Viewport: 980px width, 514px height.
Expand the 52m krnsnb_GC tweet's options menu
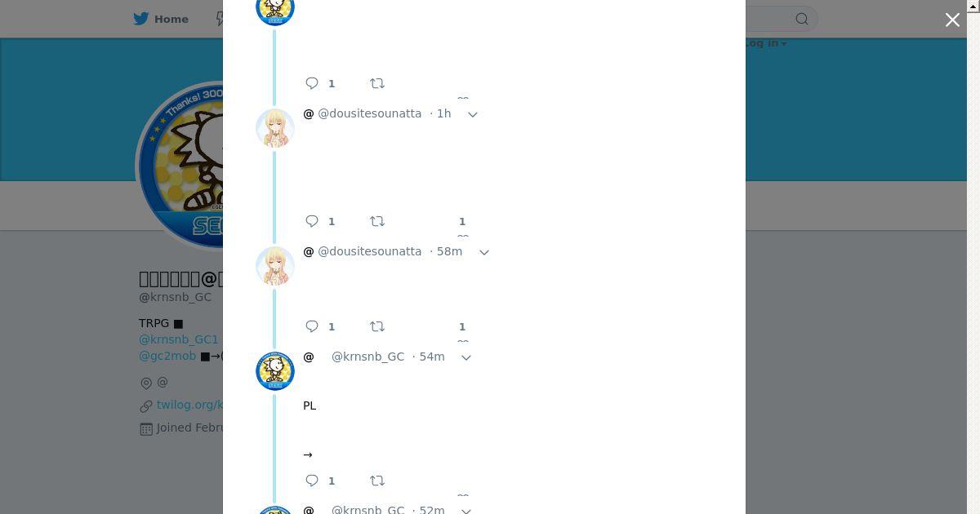click(465, 511)
